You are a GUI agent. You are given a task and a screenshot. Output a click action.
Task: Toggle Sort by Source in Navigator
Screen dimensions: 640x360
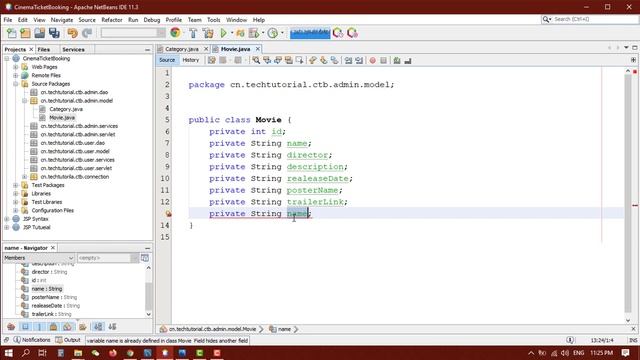[x=112, y=327]
